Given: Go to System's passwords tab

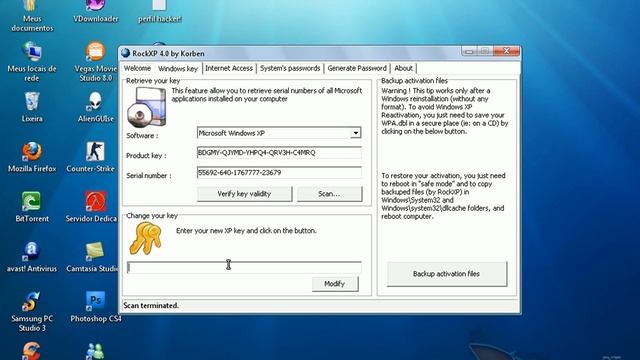Looking at the screenshot, I should pyautogui.click(x=290, y=68).
